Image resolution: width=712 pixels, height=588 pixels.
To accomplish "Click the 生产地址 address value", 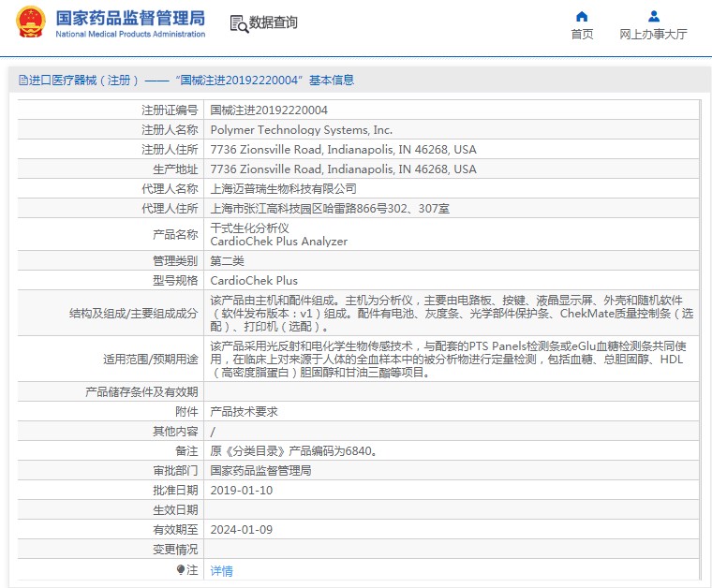I will (343, 169).
